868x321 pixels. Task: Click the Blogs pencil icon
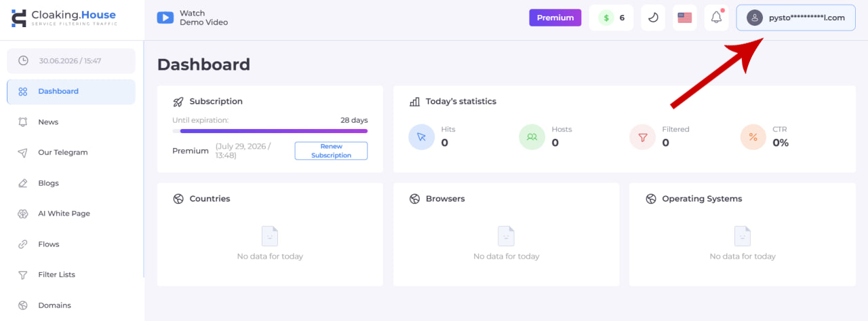23,183
